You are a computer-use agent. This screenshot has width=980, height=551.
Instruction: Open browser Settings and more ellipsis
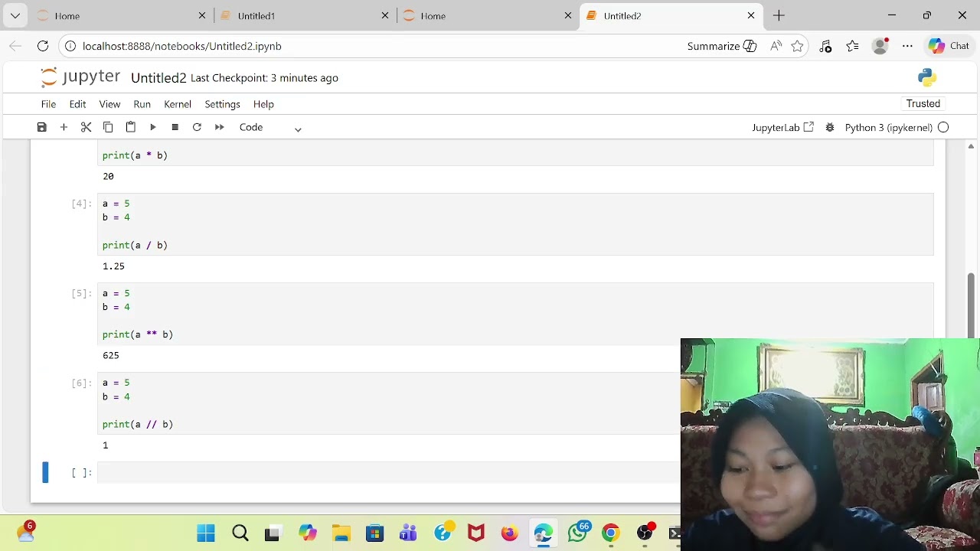coord(907,46)
